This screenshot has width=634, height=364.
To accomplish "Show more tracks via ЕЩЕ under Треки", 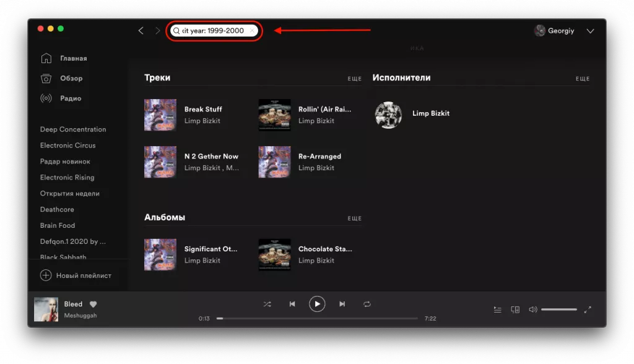I will click(x=355, y=79).
